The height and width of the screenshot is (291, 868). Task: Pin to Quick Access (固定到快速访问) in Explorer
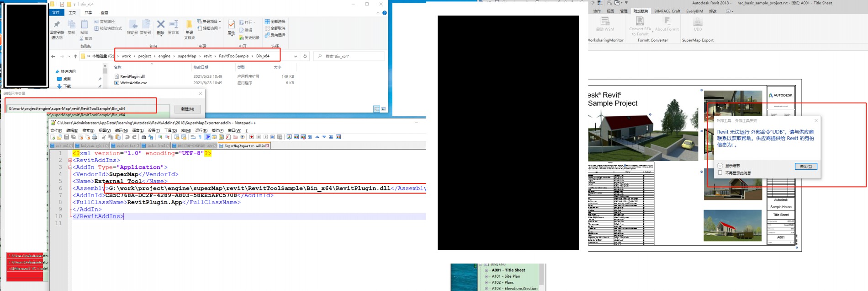click(57, 29)
